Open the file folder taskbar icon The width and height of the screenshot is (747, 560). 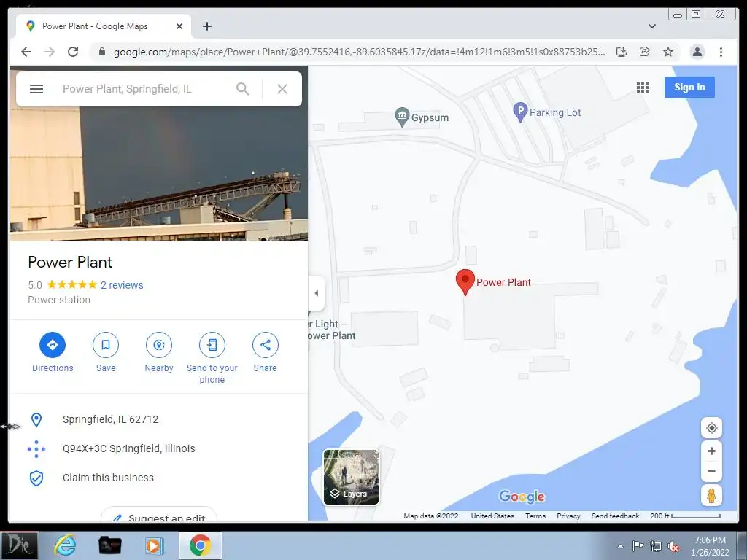point(109,545)
